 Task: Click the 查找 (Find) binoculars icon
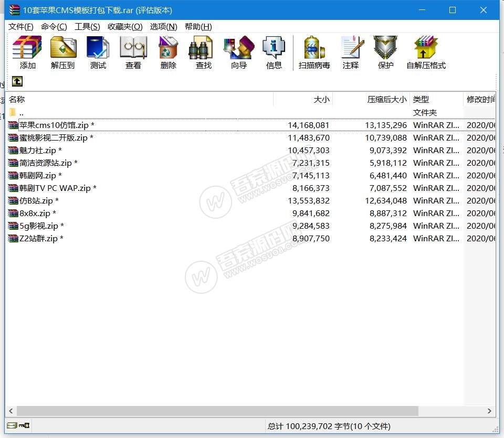pyautogui.click(x=203, y=52)
